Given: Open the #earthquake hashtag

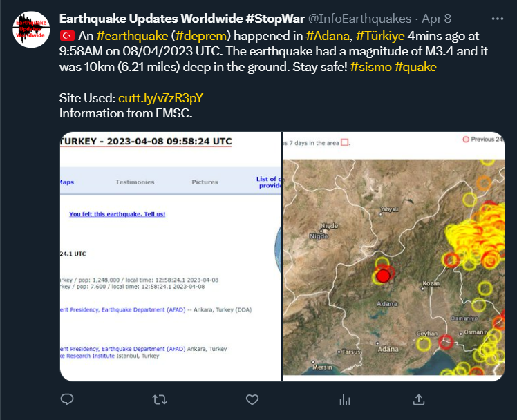Looking at the screenshot, I should [x=132, y=35].
